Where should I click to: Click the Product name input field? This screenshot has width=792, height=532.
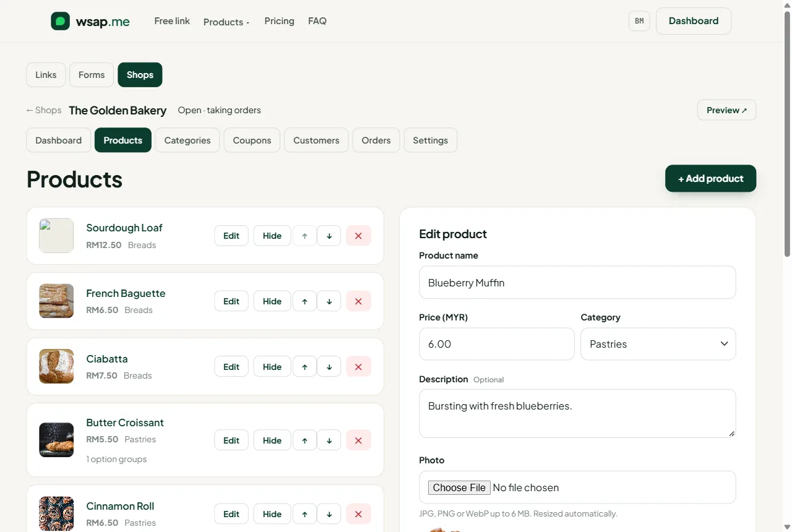click(x=577, y=283)
